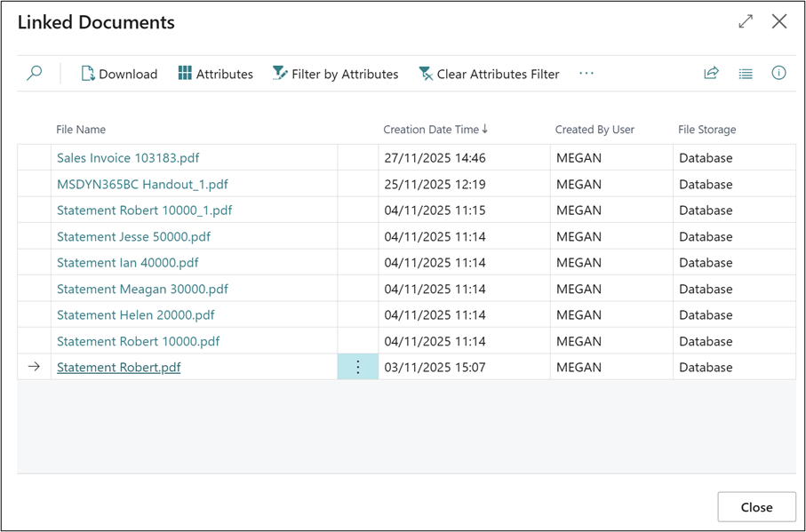The width and height of the screenshot is (806, 532).
Task: Sort by Creation Date Time column
Action: 435,130
